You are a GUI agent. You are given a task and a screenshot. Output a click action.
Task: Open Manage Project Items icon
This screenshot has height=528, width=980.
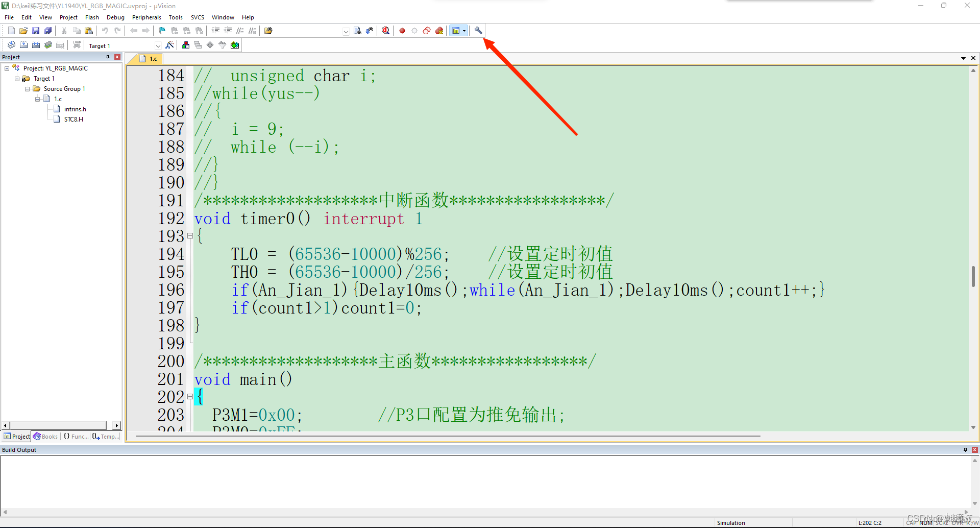pos(186,45)
